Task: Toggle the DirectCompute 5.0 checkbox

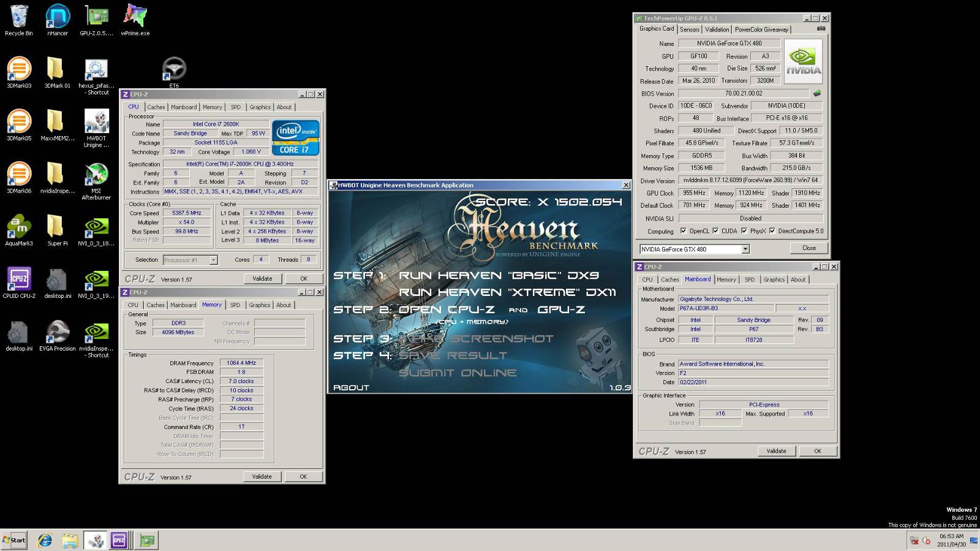Action: pos(772,231)
